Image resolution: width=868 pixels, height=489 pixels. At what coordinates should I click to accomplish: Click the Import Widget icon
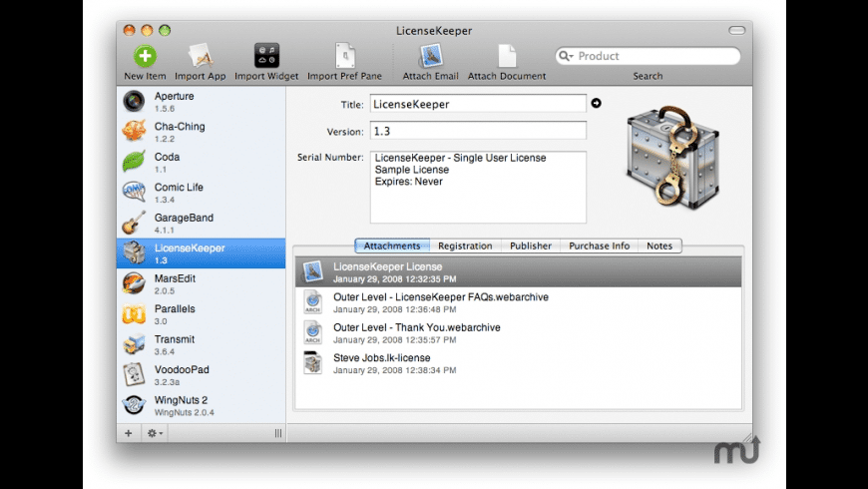click(x=266, y=56)
